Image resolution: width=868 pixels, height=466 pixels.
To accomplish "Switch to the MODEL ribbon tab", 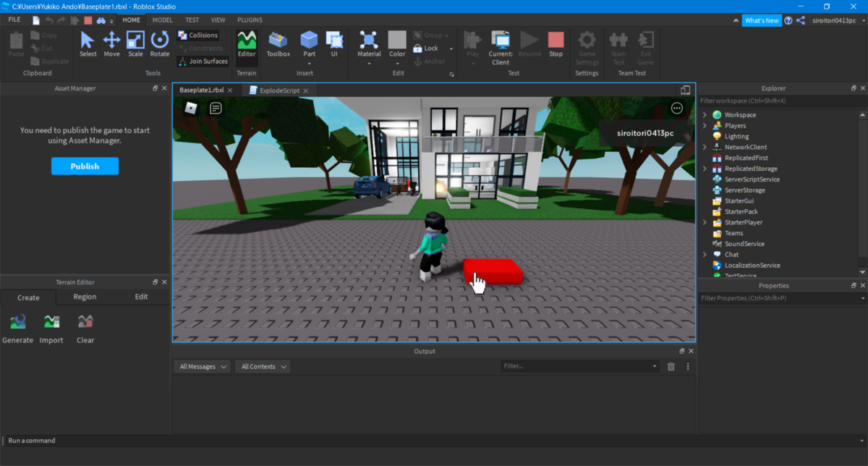I will (x=162, y=20).
